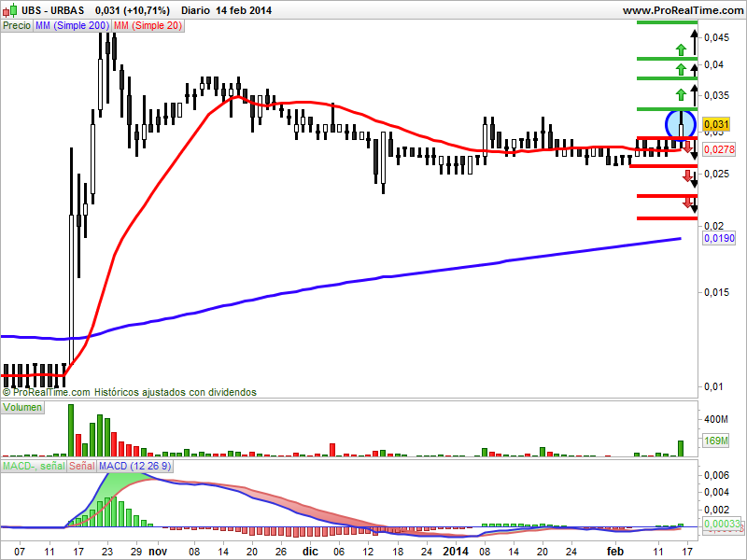Viewport: 747px width, 560px height.
Task: Click the 2014 year label on time axis
Action: coord(456,552)
